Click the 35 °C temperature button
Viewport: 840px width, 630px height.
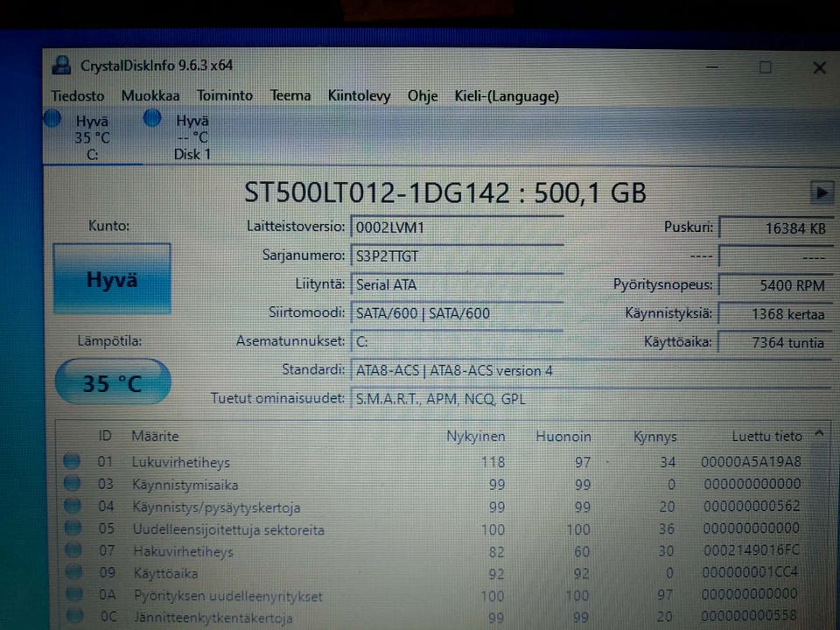click(113, 382)
